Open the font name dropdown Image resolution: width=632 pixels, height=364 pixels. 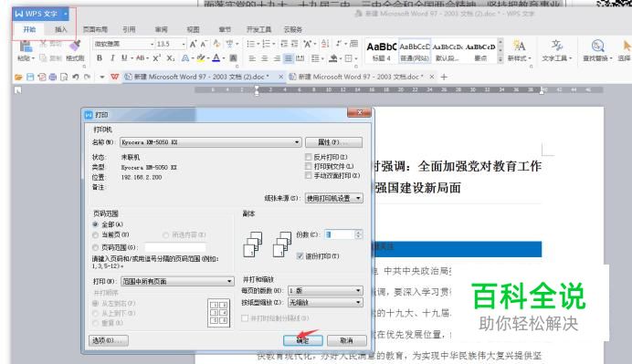[152, 44]
